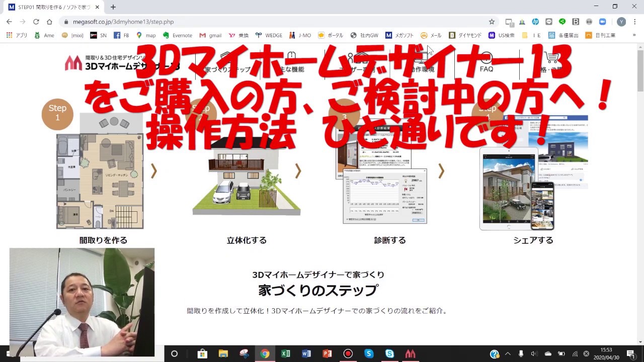Click the 家づくりのステップ heading

(318, 291)
